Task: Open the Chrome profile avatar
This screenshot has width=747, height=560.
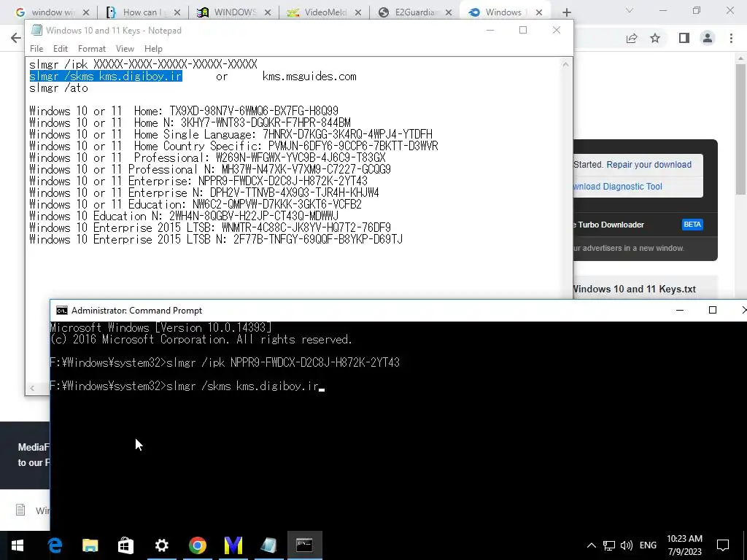Action: pyautogui.click(x=708, y=38)
